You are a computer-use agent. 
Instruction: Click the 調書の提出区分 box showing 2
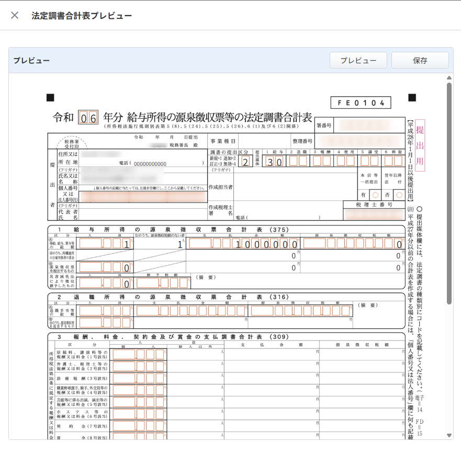[246, 161]
